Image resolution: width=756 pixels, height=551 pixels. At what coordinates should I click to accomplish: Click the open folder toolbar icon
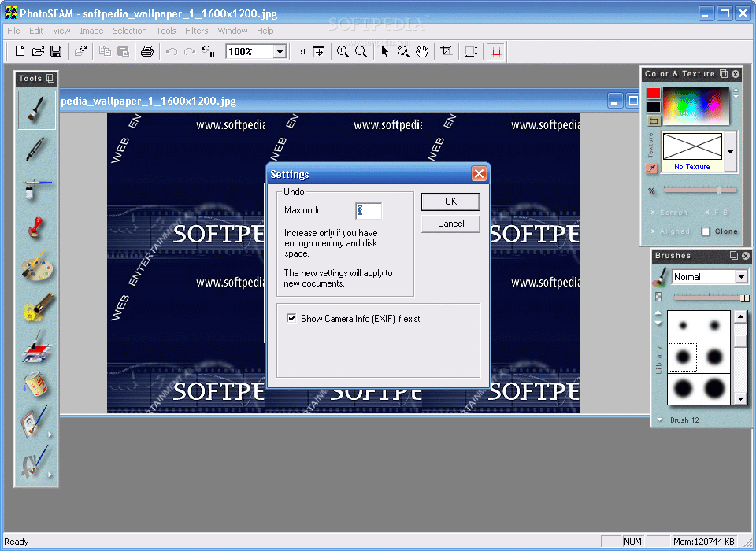[38, 51]
